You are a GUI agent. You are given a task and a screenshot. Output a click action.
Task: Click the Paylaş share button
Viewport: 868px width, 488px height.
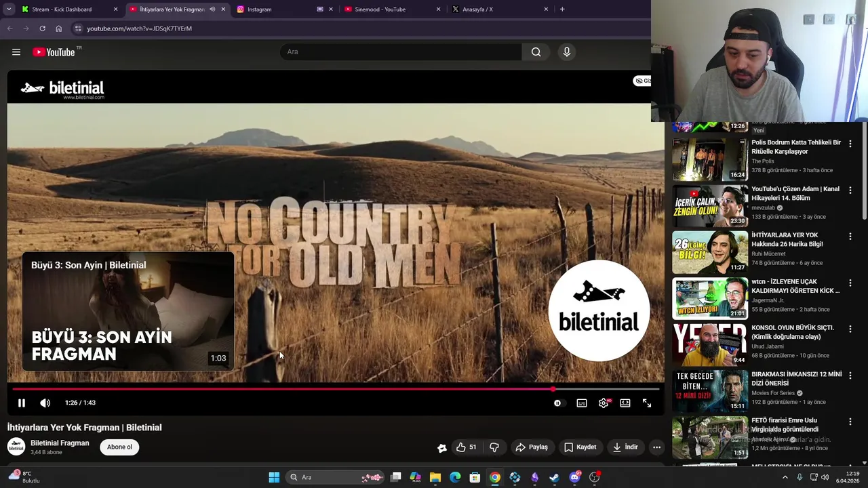(x=532, y=447)
